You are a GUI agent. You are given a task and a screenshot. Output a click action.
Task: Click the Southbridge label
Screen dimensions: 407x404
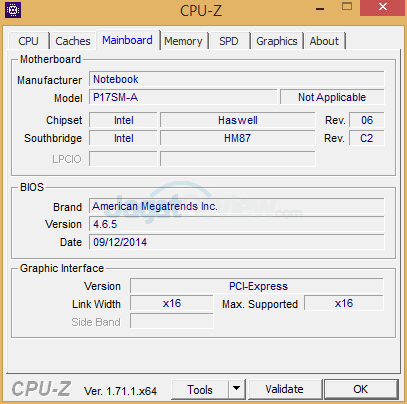tap(53, 138)
